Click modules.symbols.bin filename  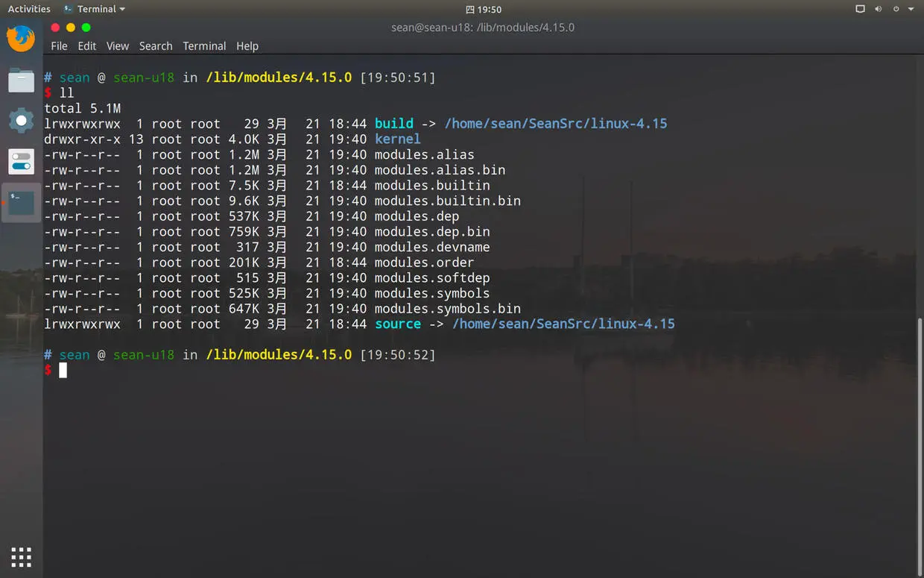(x=448, y=309)
